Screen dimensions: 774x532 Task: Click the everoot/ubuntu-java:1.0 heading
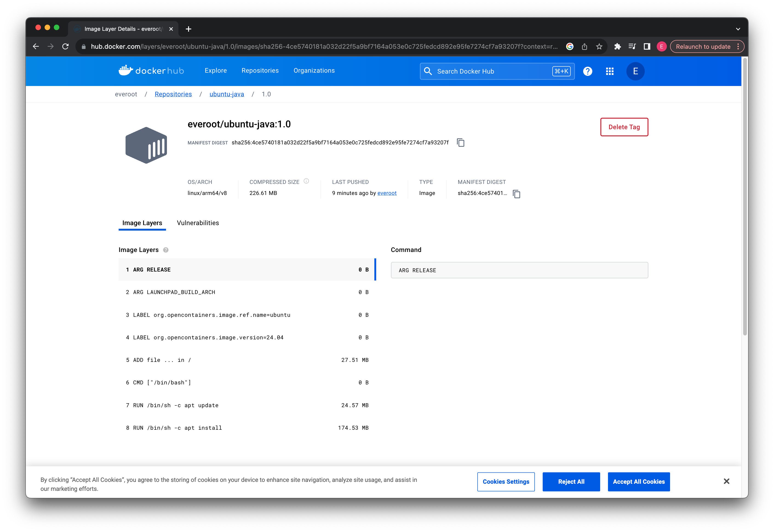tap(239, 124)
